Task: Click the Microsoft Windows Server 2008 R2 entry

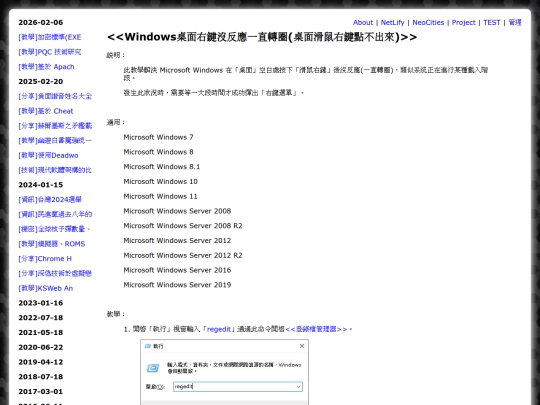Action: click(x=183, y=226)
